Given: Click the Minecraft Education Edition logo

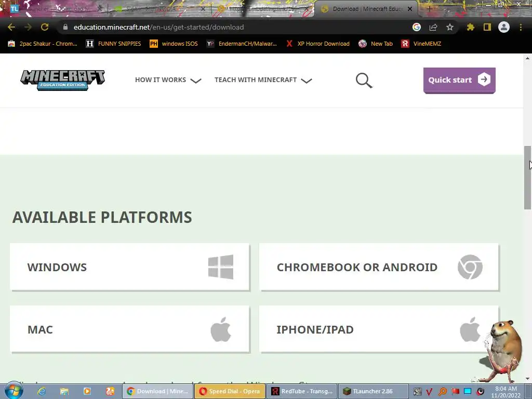Looking at the screenshot, I should 63,80.
